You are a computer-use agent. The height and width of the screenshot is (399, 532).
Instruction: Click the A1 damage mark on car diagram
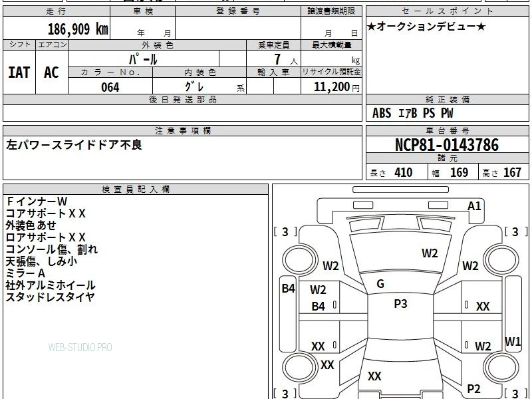click(x=474, y=206)
